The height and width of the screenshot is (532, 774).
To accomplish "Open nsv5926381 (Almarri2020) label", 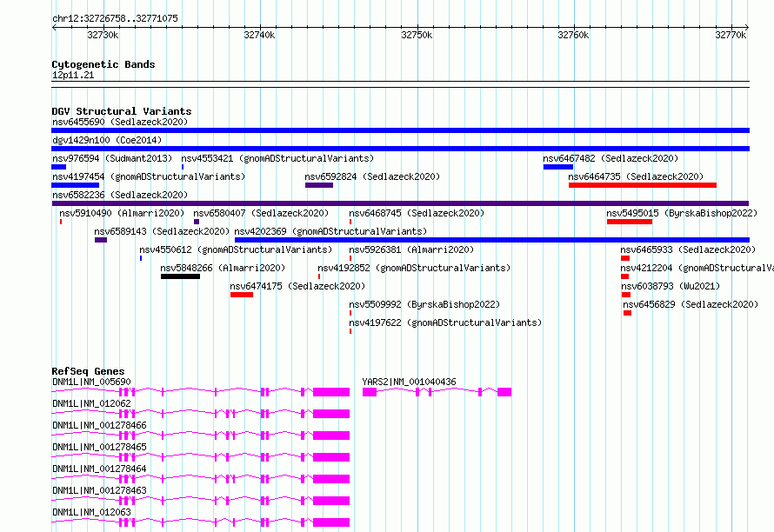I will coord(411,249).
